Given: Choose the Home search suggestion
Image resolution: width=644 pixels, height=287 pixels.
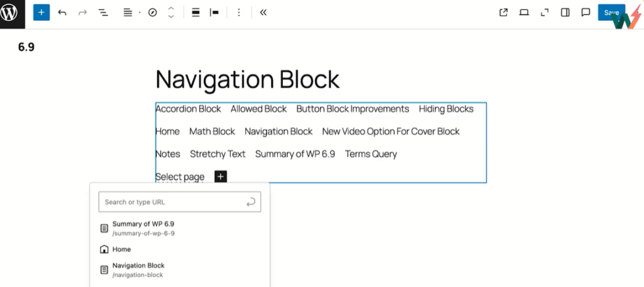Looking at the screenshot, I should pos(180,249).
